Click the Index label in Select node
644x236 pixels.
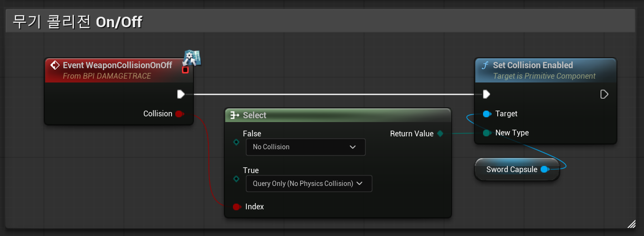pyautogui.click(x=254, y=206)
